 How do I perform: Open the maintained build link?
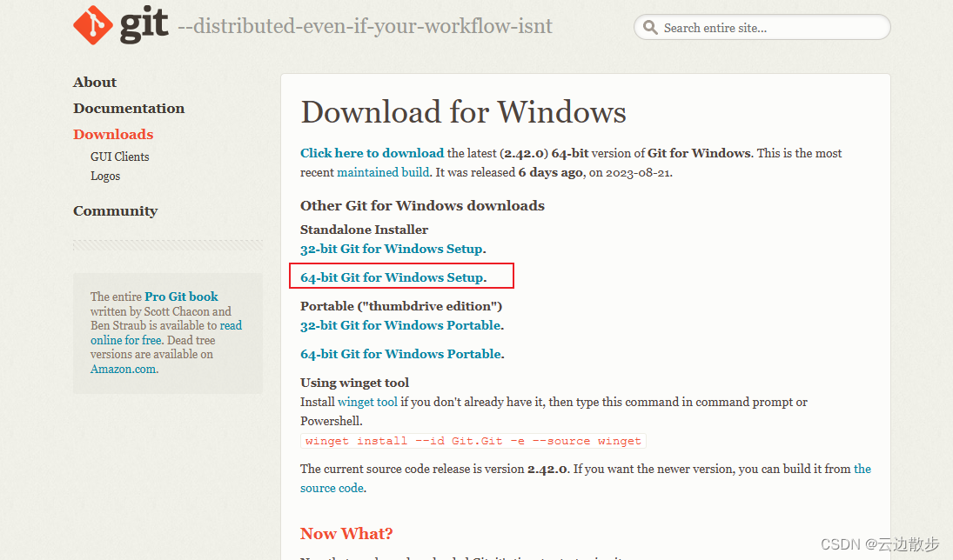tap(383, 172)
